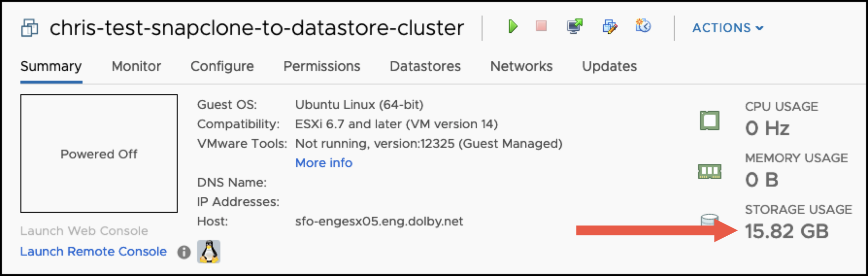This screenshot has height=276, width=868.
Task: Click the CPU usage chip icon
Action: (709, 121)
